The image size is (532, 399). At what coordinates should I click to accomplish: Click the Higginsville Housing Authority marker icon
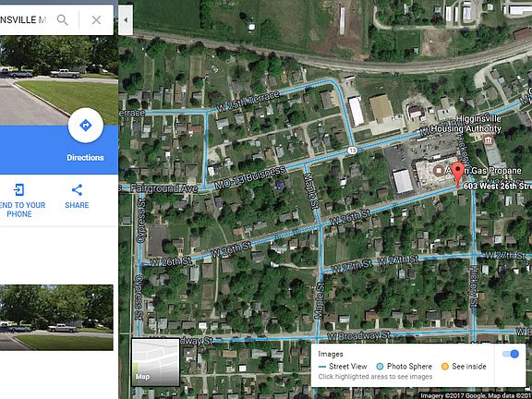[489, 139]
